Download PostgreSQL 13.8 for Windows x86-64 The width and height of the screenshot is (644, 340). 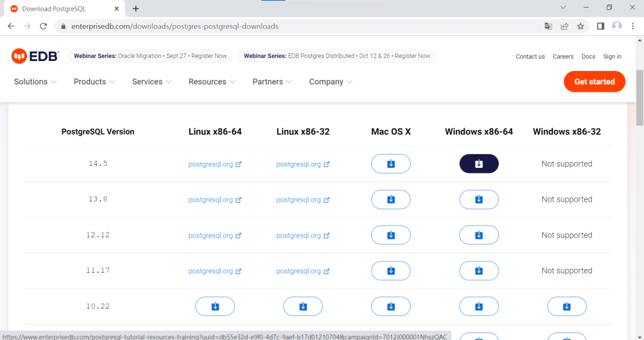pyautogui.click(x=479, y=200)
